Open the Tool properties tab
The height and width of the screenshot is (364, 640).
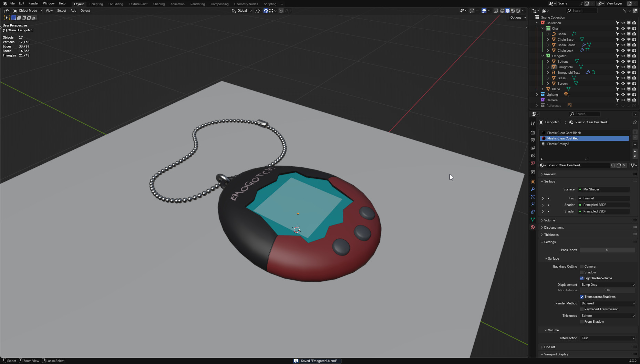point(533,123)
